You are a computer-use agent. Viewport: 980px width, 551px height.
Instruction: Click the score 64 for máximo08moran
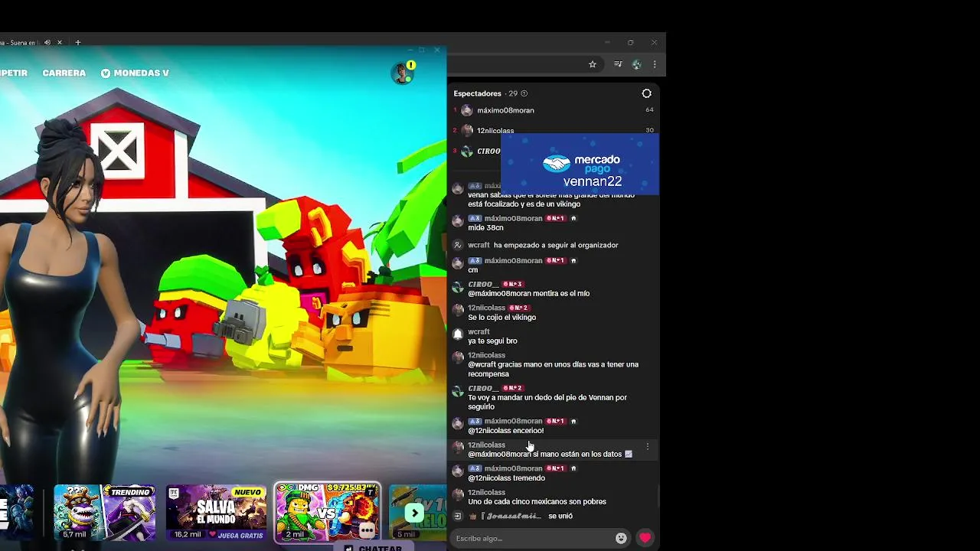[649, 110]
